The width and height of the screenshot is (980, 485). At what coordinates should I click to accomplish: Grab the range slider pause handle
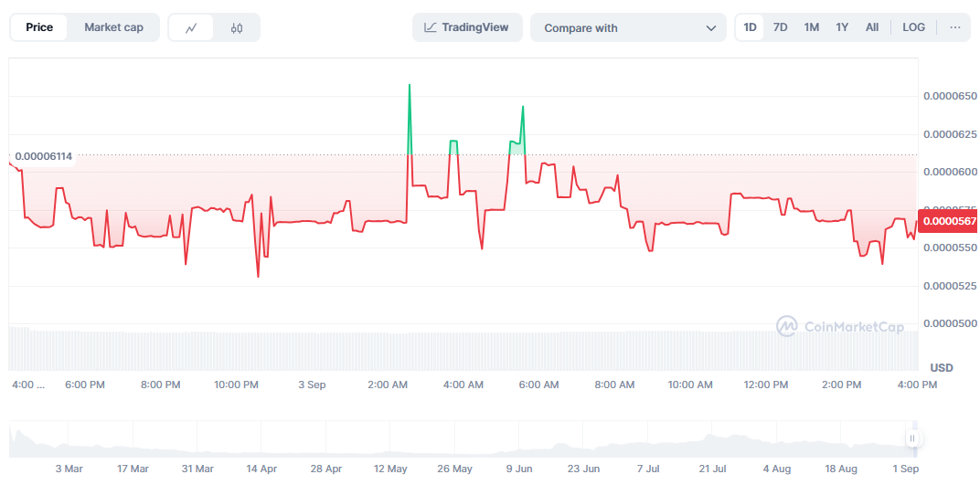tap(911, 438)
